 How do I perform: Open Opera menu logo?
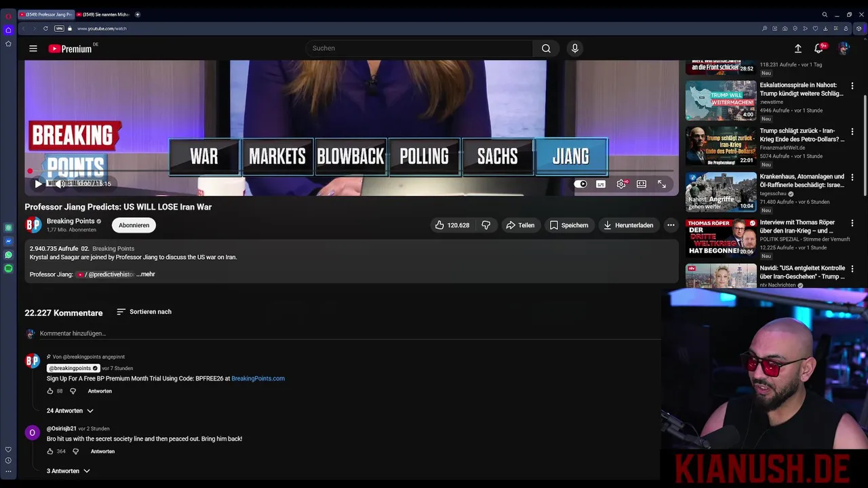pos(8,16)
